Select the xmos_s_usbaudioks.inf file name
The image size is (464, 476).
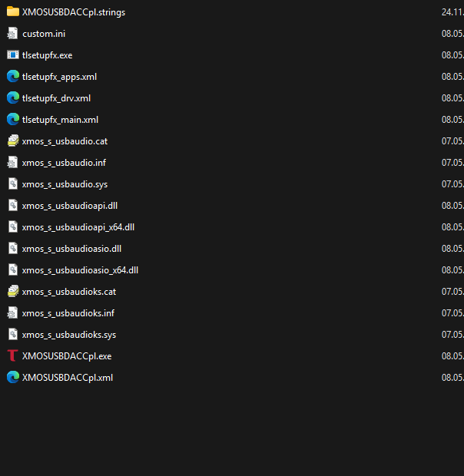[68, 313]
